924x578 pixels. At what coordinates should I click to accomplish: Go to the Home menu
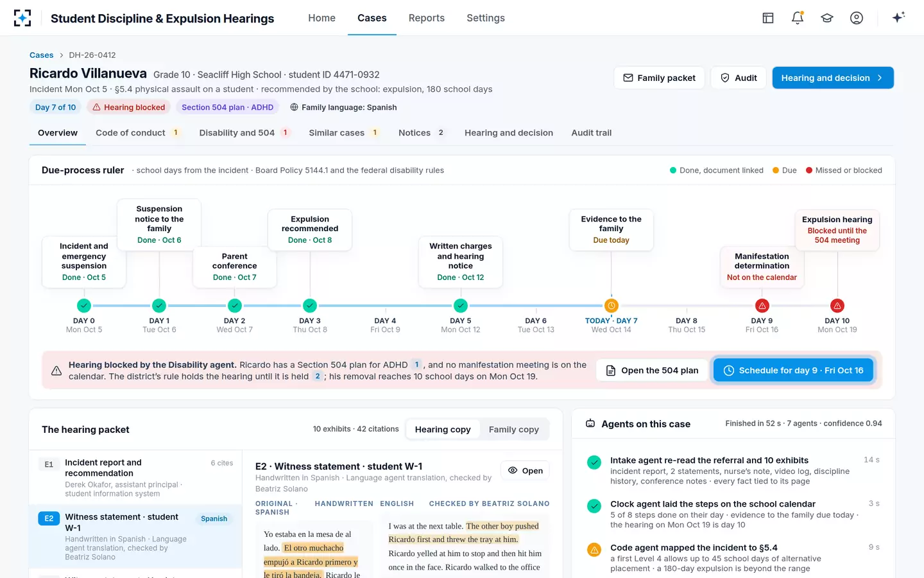pyautogui.click(x=321, y=18)
